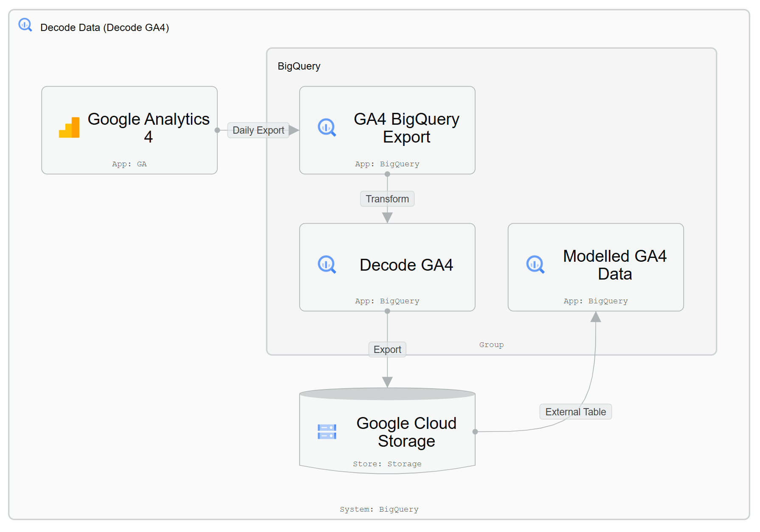Click the Daily Export edge label
The width and height of the screenshot is (760, 532).
coord(258,130)
